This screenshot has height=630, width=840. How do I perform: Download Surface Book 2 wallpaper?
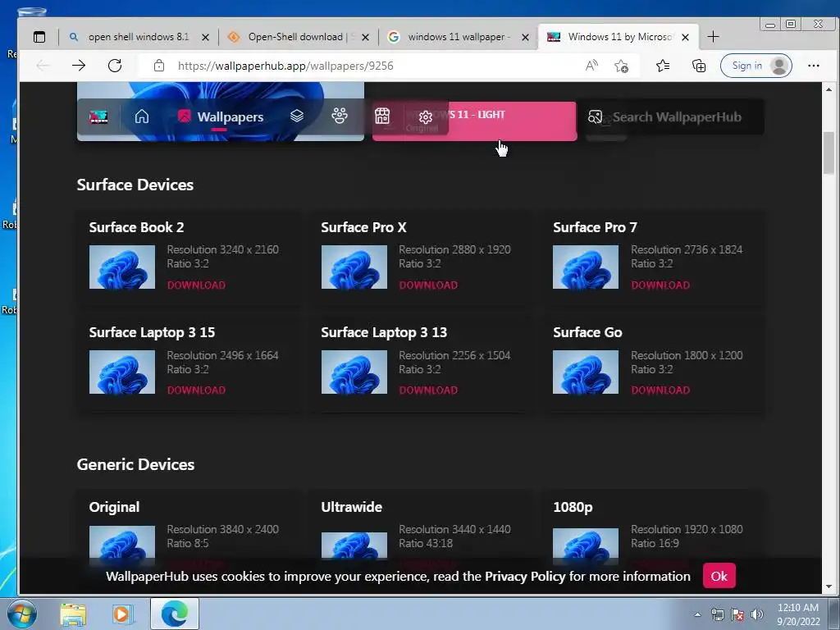click(x=196, y=285)
